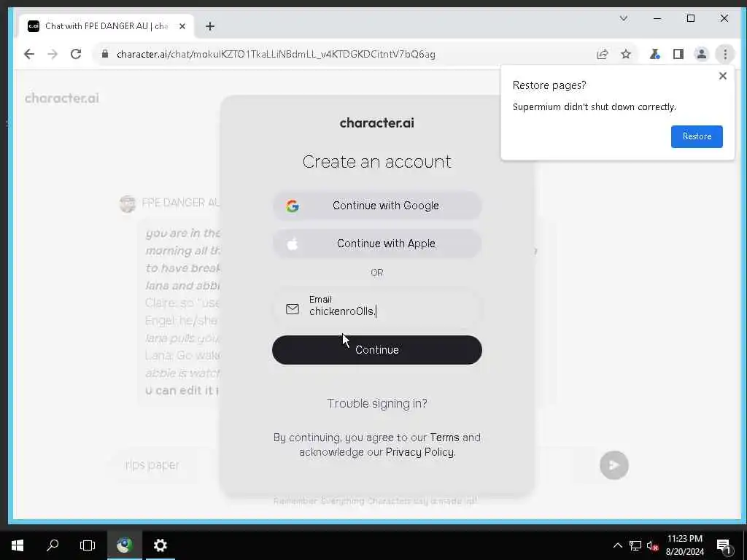Focus the Email input field

[x=377, y=307]
